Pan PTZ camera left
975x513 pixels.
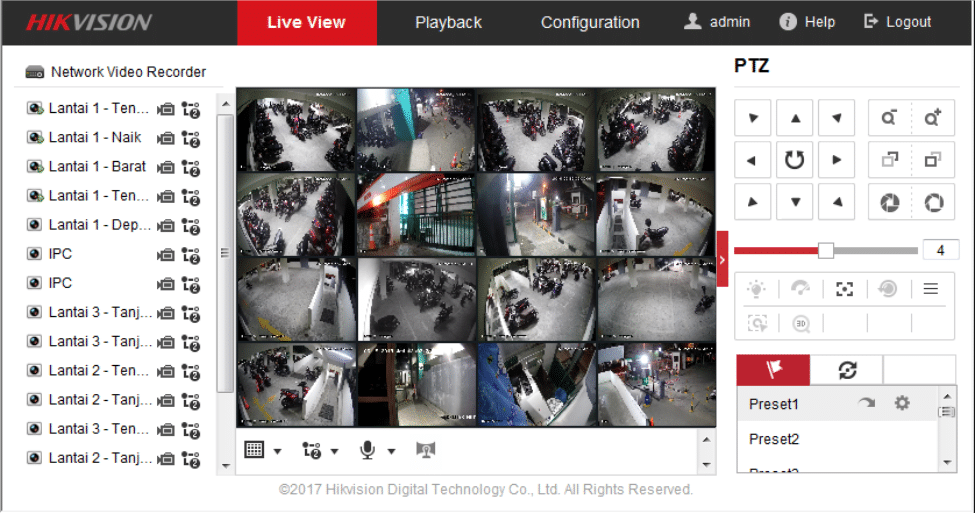point(752,160)
